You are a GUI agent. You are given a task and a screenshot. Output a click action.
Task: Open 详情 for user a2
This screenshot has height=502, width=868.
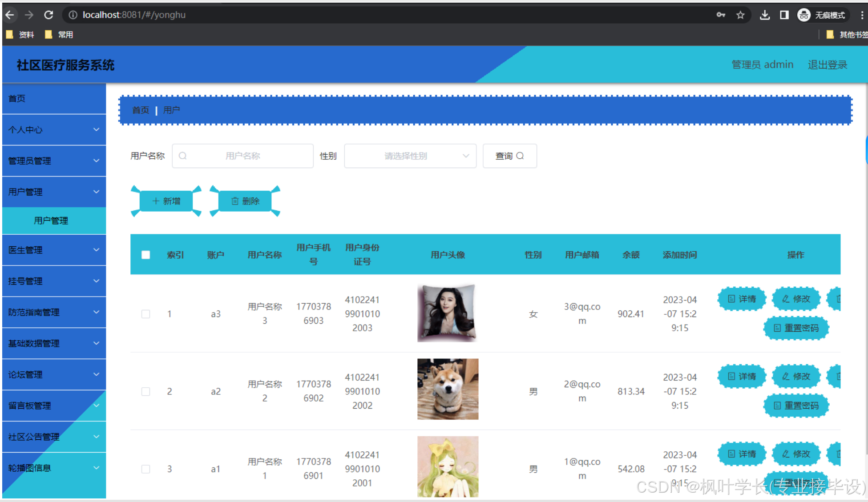coord(742,376)
